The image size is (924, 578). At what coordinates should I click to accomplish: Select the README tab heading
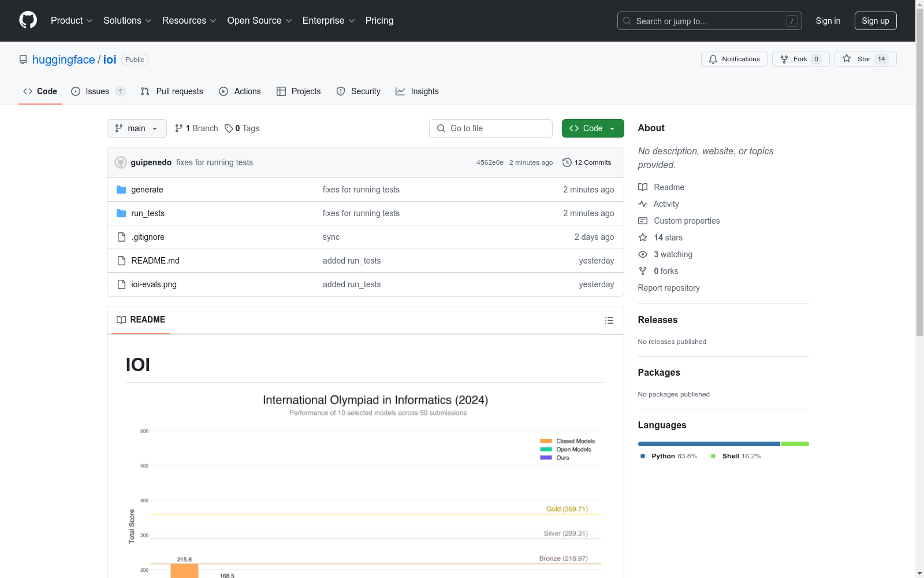[141, 320]
